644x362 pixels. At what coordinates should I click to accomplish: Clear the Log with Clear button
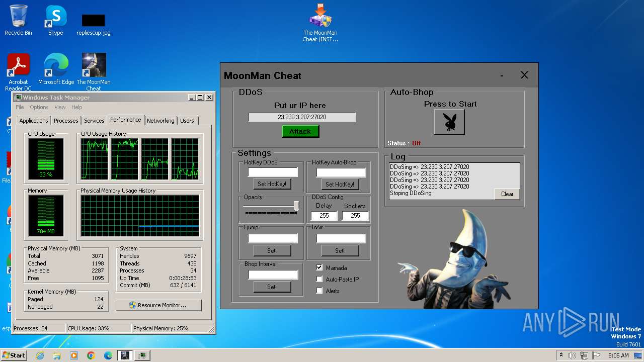[507, 194]
